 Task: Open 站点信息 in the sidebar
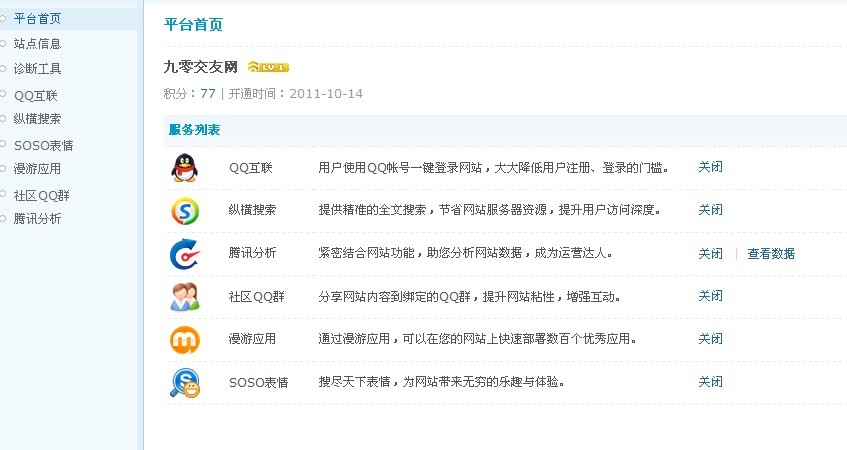click(37, 44)
